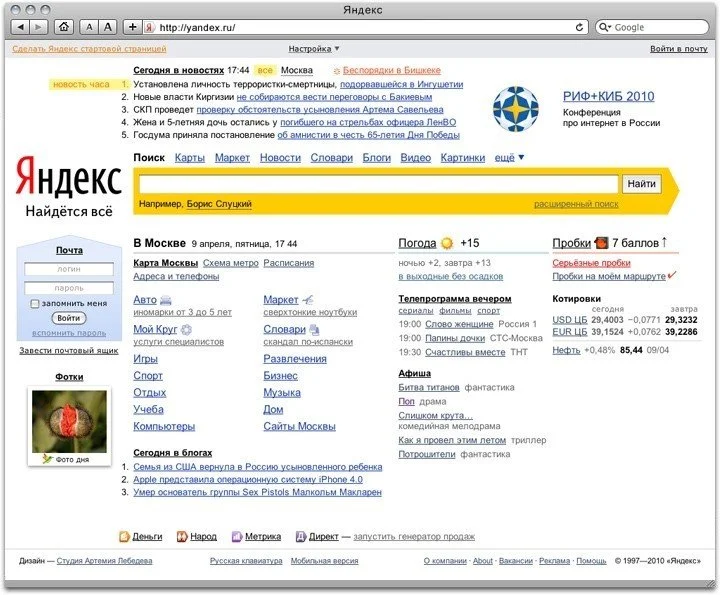Image resolution: width=720 pixels, height=595 pixels.
Task: Add bookmark with the plus button
Action: [133, 27]
